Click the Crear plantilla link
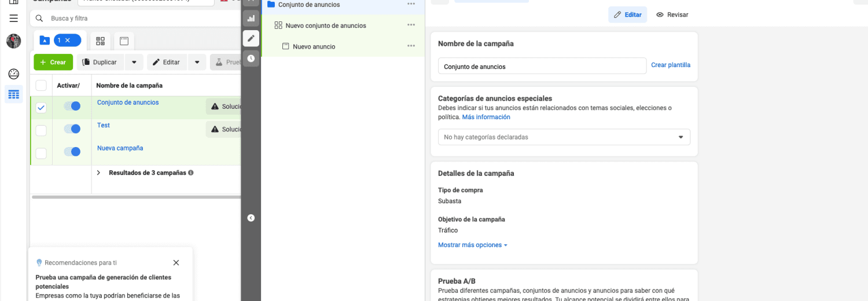This screenshot has height=301, width=868. click(671, 65)
